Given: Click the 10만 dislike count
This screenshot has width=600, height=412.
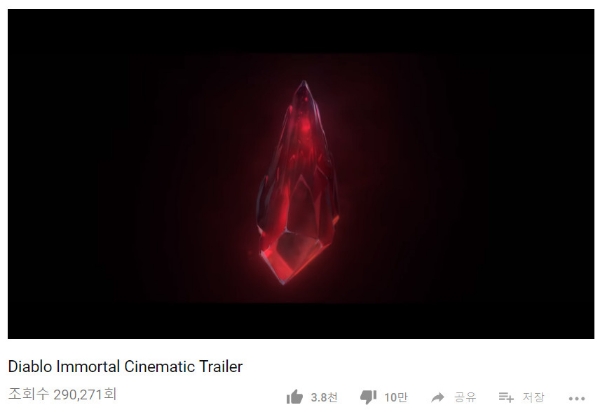Looking at the screenshot, I should coord(396,397).
